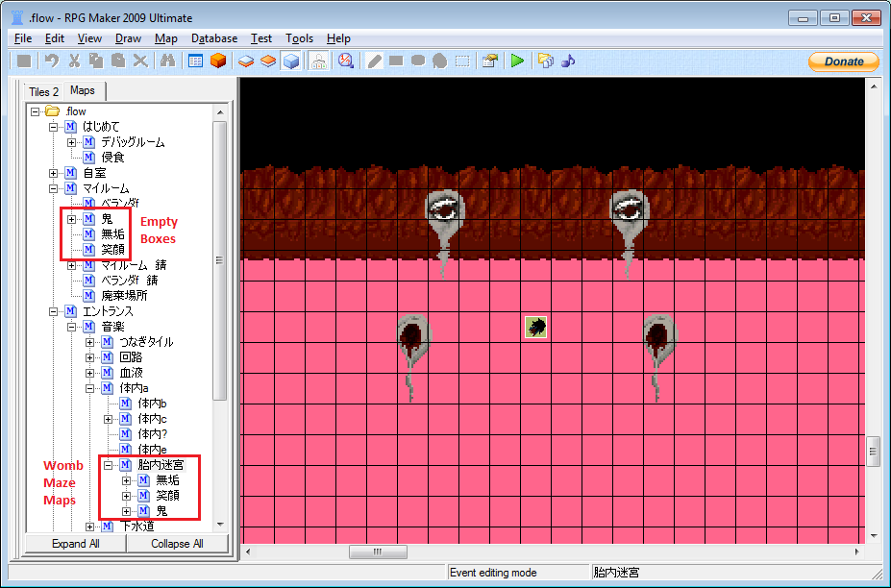Click the map canvas scroll-right arrow
891x588 pixels.
857,551
